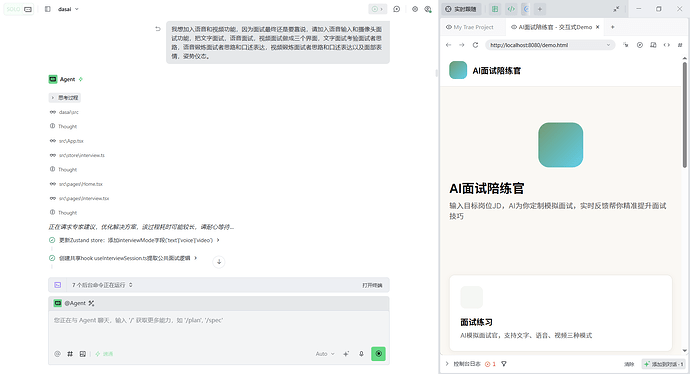
Task: Click the terminal icon in background commands bar
Action: [58, 285]
